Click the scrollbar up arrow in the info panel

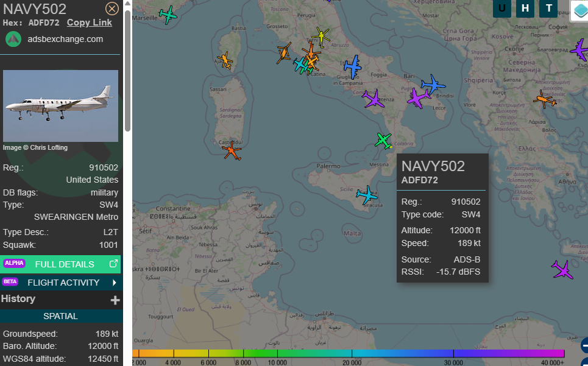click(127, 4)
